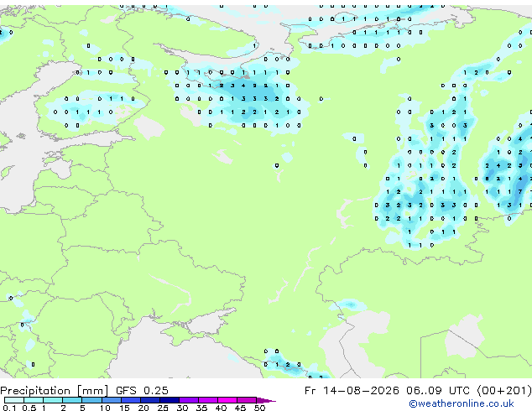Image resolution: width=532 pixels, height=411 pixels.
Task: Click the above-50 mm legend arrow tip
Action: [266, 400]
